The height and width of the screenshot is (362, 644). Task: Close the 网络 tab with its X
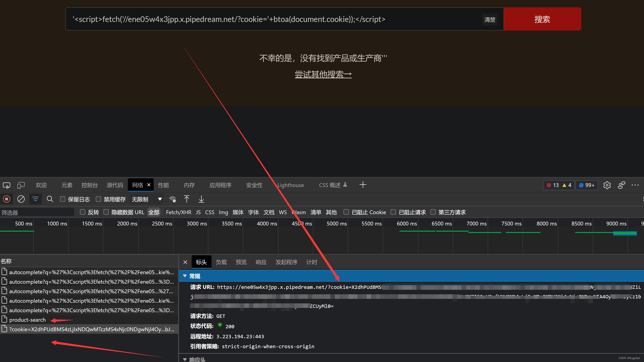pos(149,185)
